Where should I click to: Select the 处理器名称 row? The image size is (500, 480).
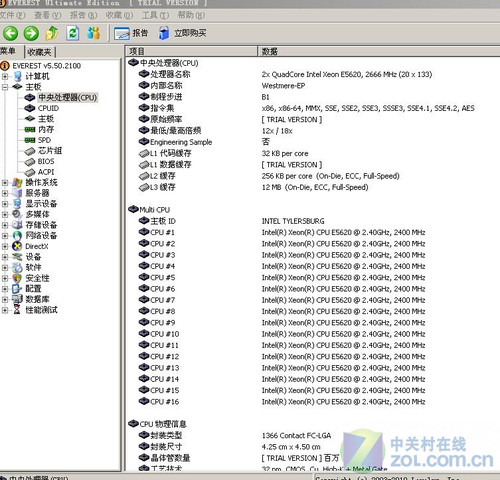(313, 74)
